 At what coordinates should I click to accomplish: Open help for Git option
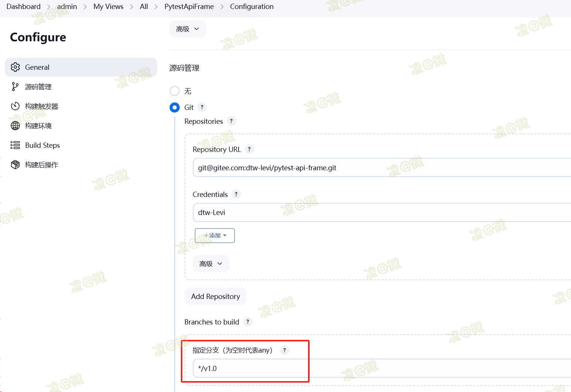202,107
